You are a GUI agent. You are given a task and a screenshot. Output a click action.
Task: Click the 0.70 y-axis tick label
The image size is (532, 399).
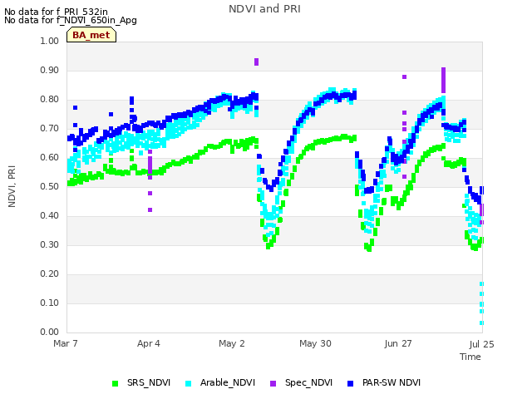(x=50, y=129)
